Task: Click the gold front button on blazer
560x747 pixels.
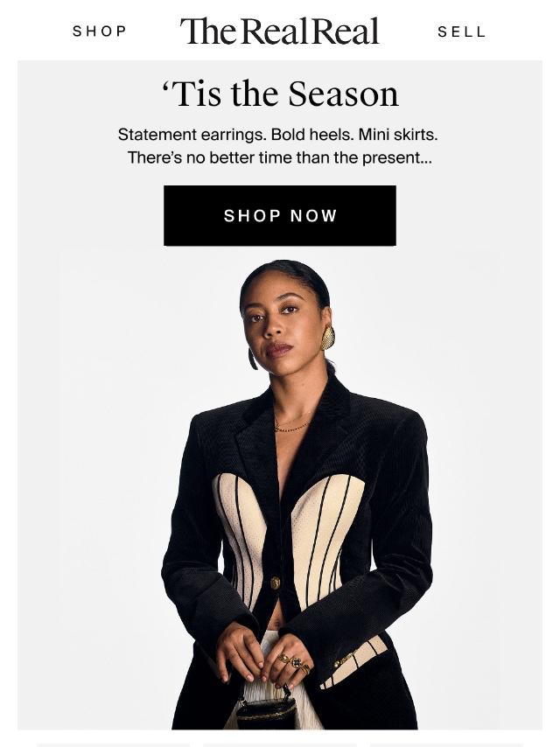Action: tap(276, 583)
